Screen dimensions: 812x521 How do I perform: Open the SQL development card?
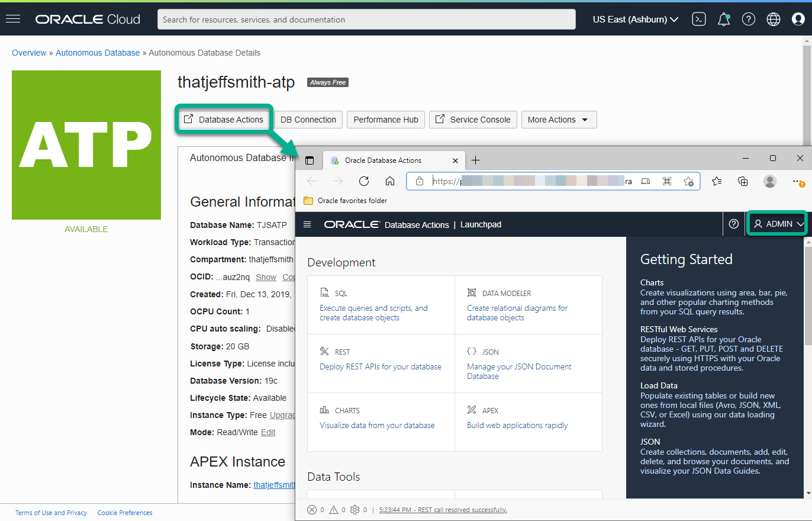(x=381, y=305)
